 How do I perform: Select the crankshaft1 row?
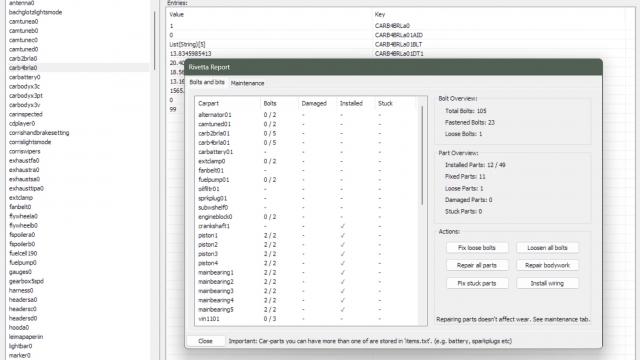(x=307, y=226)
